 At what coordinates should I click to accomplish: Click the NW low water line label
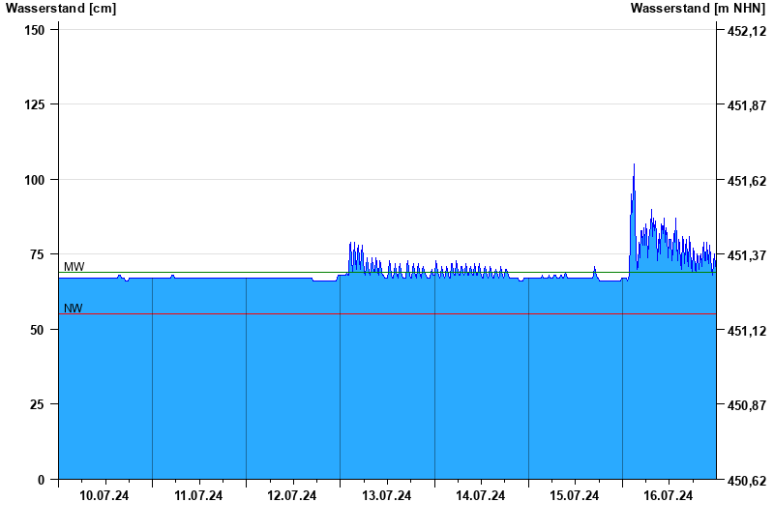(x=74, y=309)
